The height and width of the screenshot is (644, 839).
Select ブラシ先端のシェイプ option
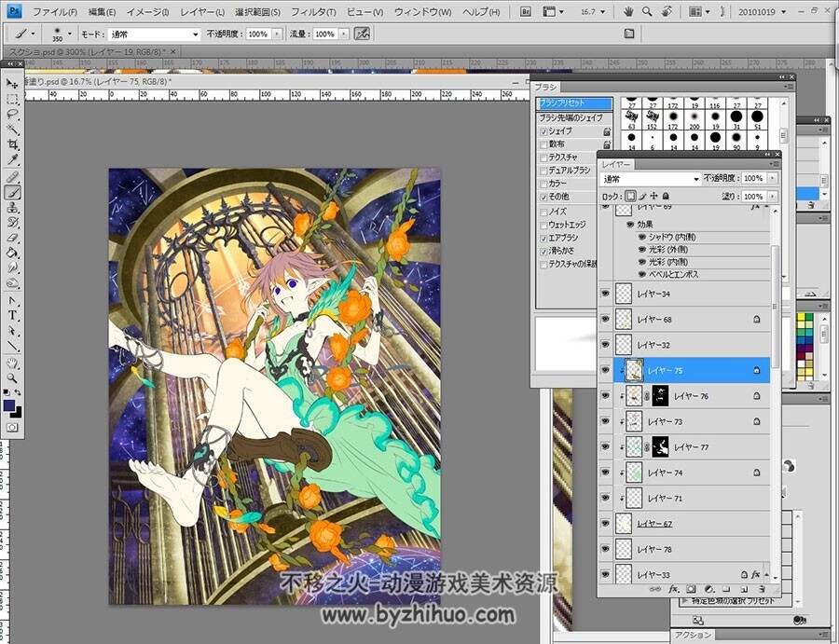(x=571, y=117)
